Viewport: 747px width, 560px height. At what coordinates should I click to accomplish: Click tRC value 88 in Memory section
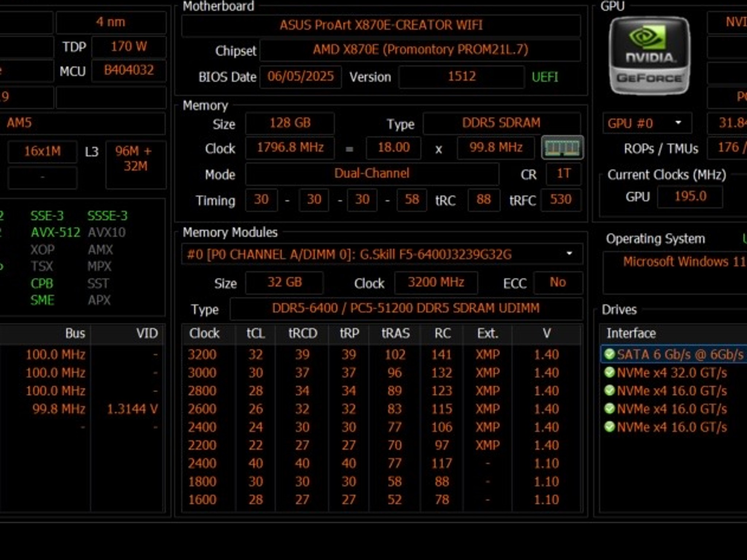click(x=484, y=200)
